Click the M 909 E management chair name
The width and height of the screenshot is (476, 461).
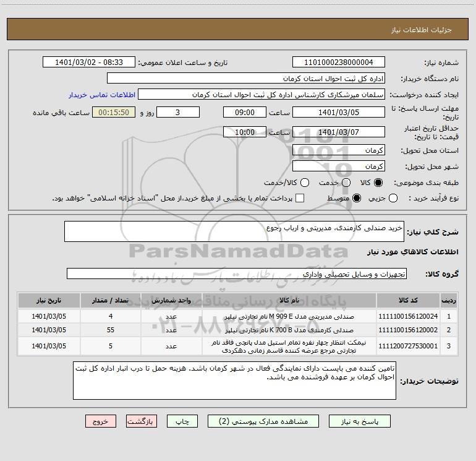coord(289,316)
